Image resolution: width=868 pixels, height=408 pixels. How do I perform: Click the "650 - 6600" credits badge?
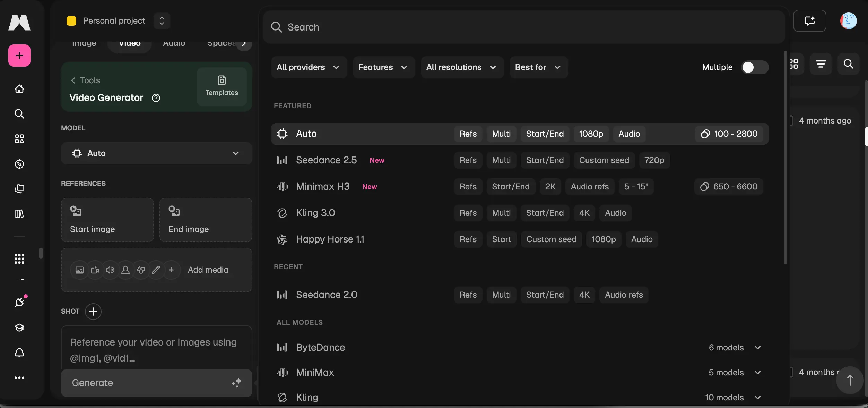tap(729, 187)
